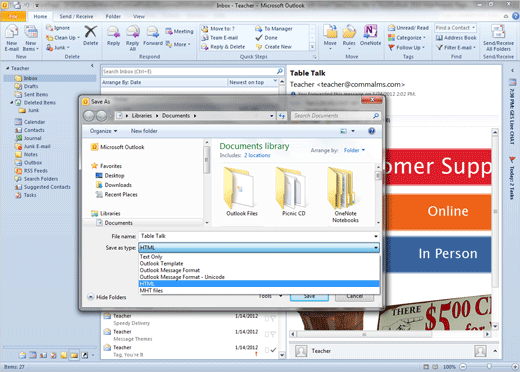
Task: Click the New folder button
Action: pyautogui.click(x=144, y=131)
